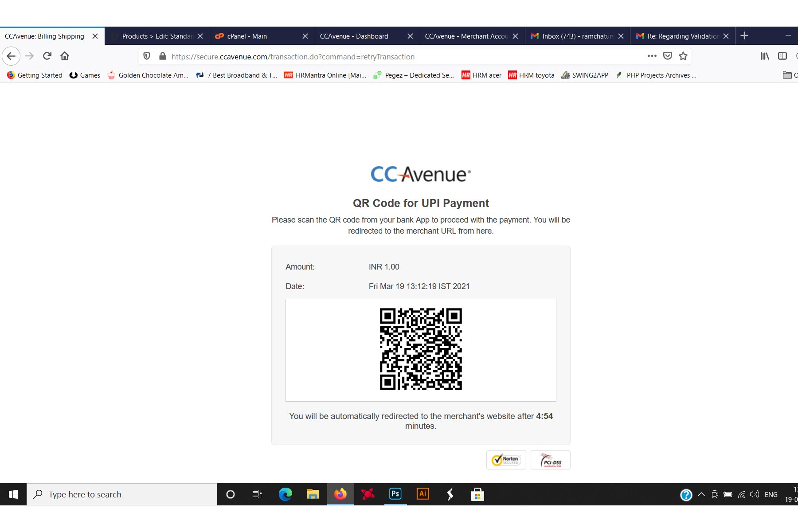Screen dimensions: 798x532
Task: Open the Get Help tray icon
Action: coord(686,495)
